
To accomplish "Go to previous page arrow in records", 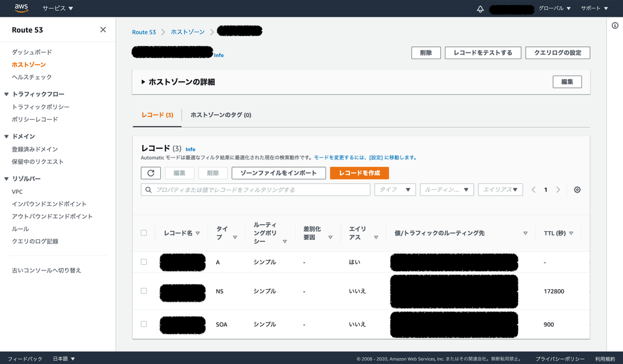I will (x=534, y=189).
